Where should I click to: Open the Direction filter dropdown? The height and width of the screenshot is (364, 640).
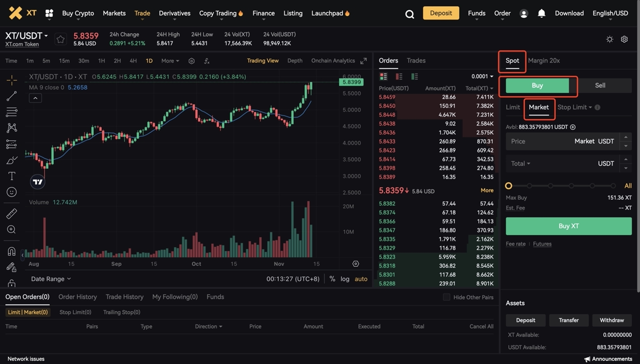click(208, 326)
